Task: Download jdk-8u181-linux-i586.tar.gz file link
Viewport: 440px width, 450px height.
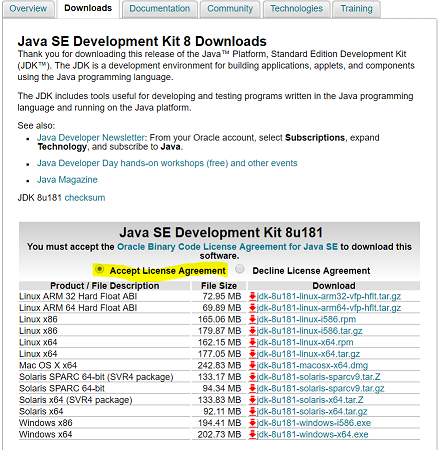Action: (309, 331)
